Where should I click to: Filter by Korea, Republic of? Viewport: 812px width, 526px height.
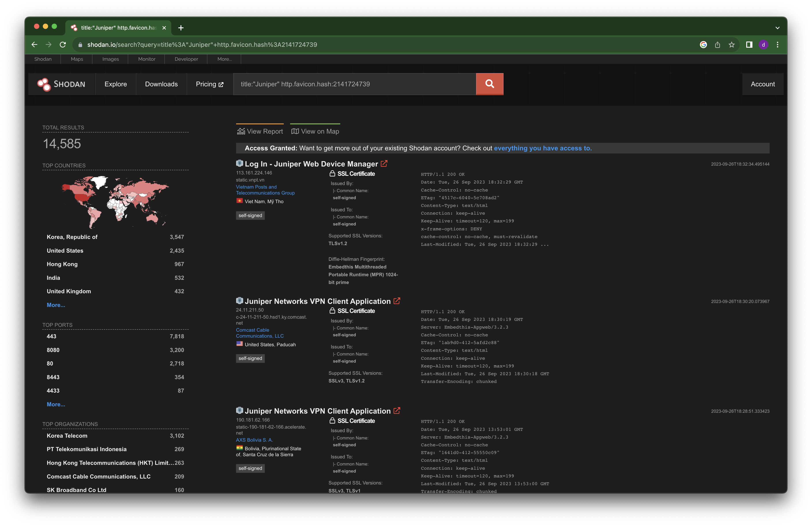pos(115,237)
